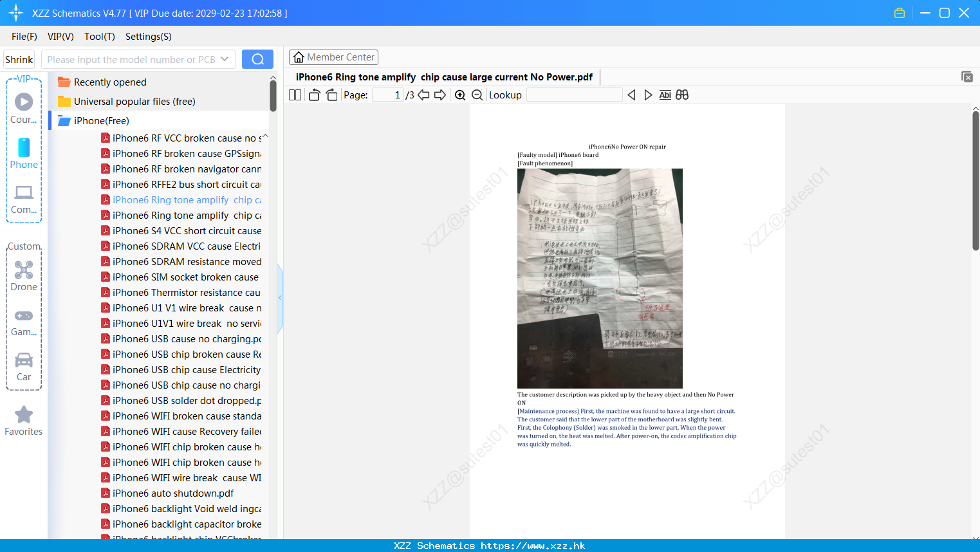
Task: Open iPhone6 Thermistor resistance file
Action: pyautogui.click(x=181, y=293)
